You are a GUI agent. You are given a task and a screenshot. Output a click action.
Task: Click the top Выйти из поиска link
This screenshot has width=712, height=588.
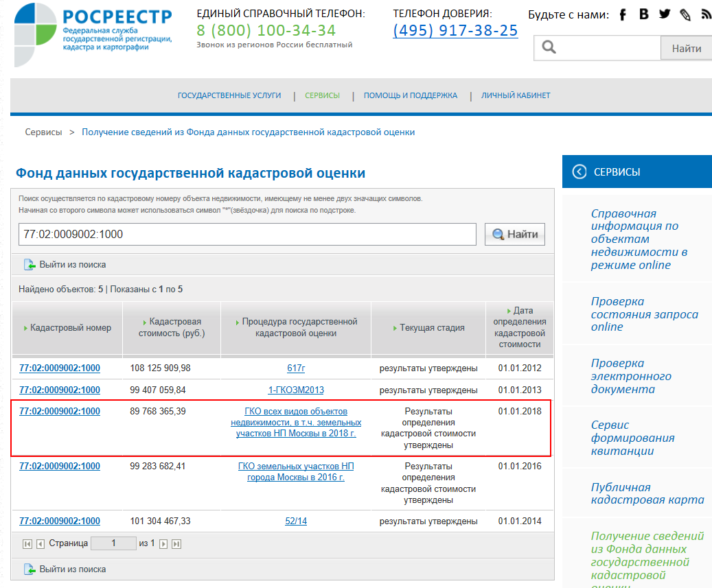point(65,265)
